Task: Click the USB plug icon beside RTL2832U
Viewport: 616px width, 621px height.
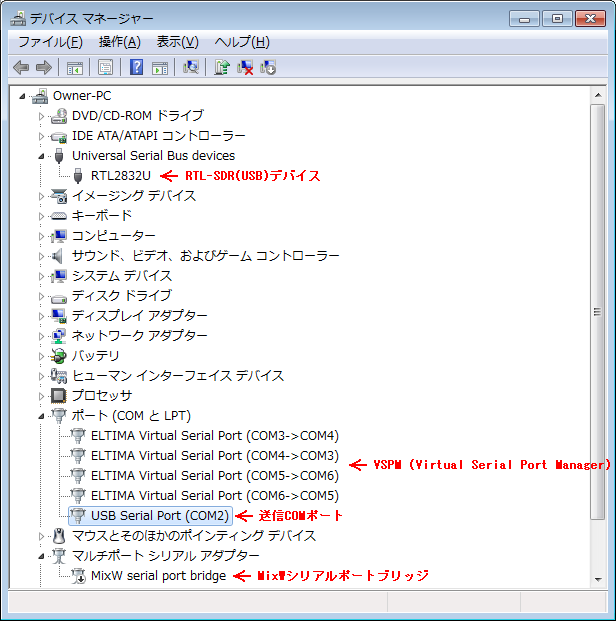Action: (78, 175)
